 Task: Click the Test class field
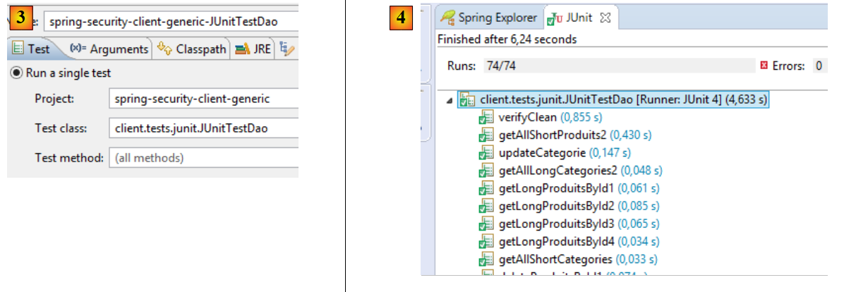click(x=203, y=128)
